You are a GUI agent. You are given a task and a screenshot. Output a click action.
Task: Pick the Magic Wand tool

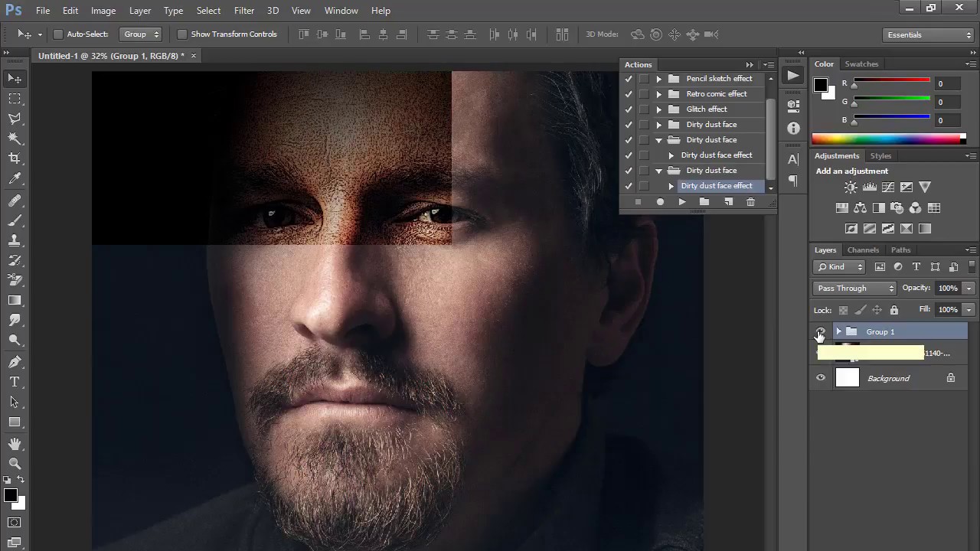pyautogui.click(x=15, y=139)
